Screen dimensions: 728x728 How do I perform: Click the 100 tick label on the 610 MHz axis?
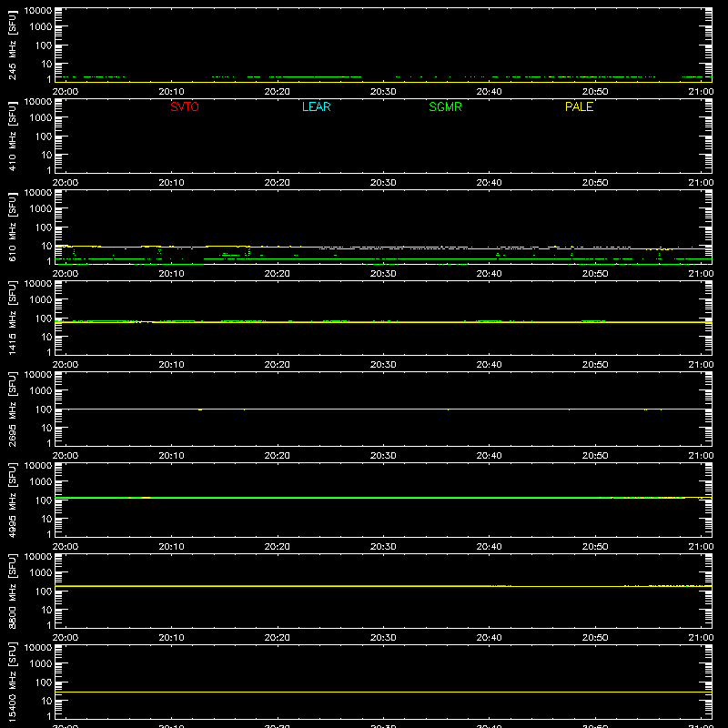(44, 227)
